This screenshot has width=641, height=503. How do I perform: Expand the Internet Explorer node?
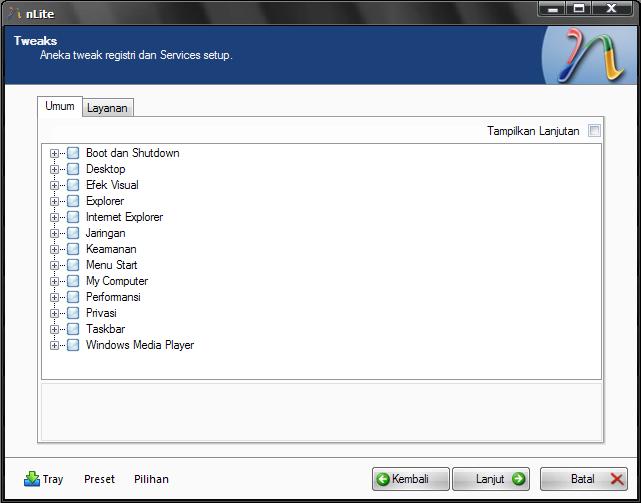(x=54, y=218)
